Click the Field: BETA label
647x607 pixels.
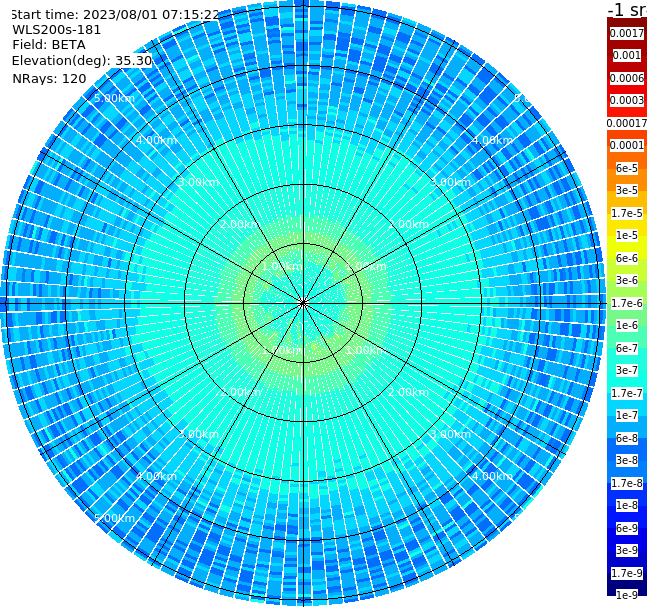tap(49, 45)
